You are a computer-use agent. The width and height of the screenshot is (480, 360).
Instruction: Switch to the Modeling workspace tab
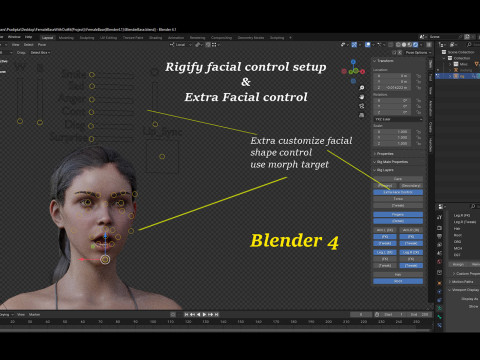66,38
